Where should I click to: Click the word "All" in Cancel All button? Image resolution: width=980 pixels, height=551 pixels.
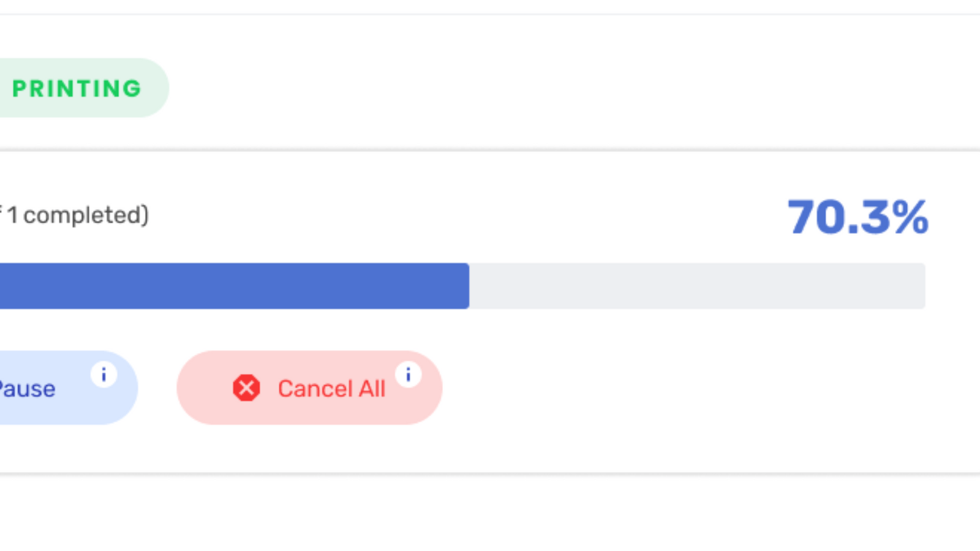point(372,389)
